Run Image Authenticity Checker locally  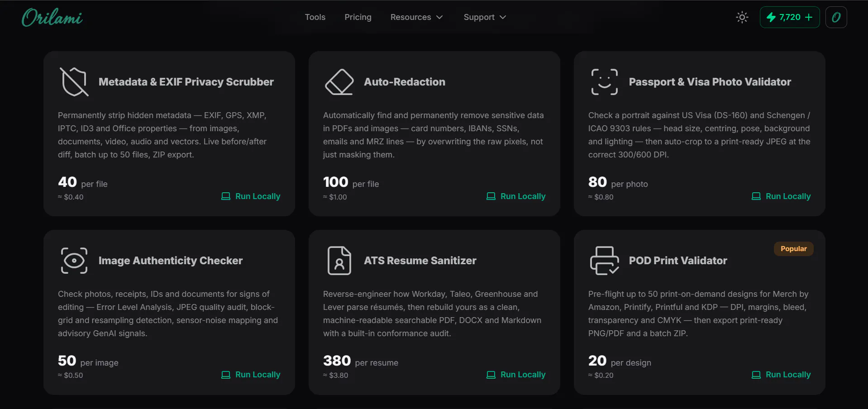pyautogui.click(x=251, y=375)
